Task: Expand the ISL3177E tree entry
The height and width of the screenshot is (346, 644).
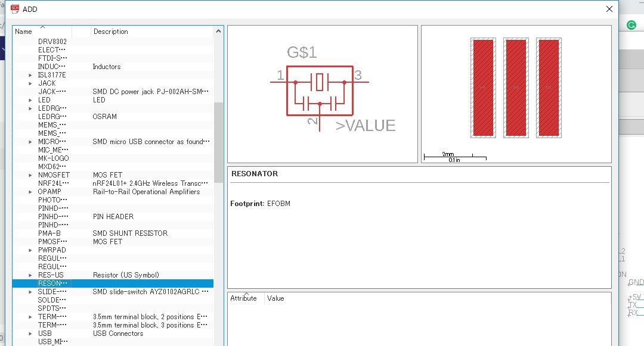Action: (30, 75)
